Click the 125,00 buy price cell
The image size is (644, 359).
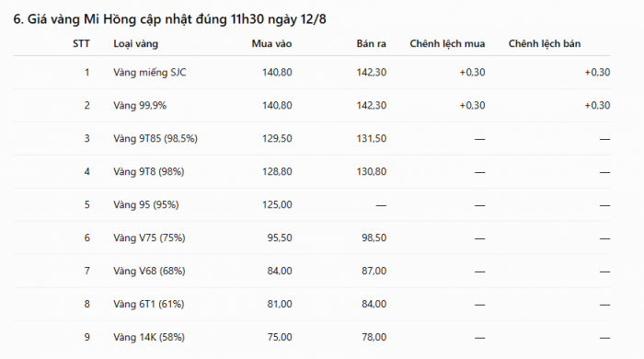pyautogui.click(x=277, y=205)
